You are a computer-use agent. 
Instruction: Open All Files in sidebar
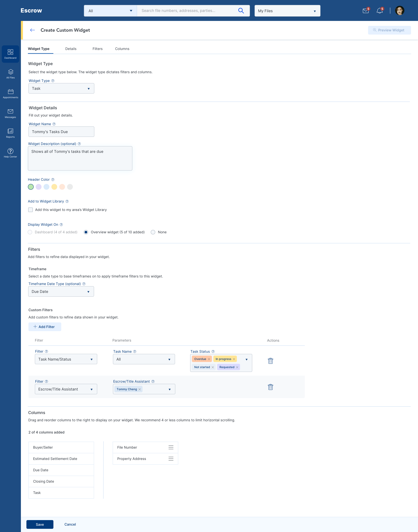point(11,74)
